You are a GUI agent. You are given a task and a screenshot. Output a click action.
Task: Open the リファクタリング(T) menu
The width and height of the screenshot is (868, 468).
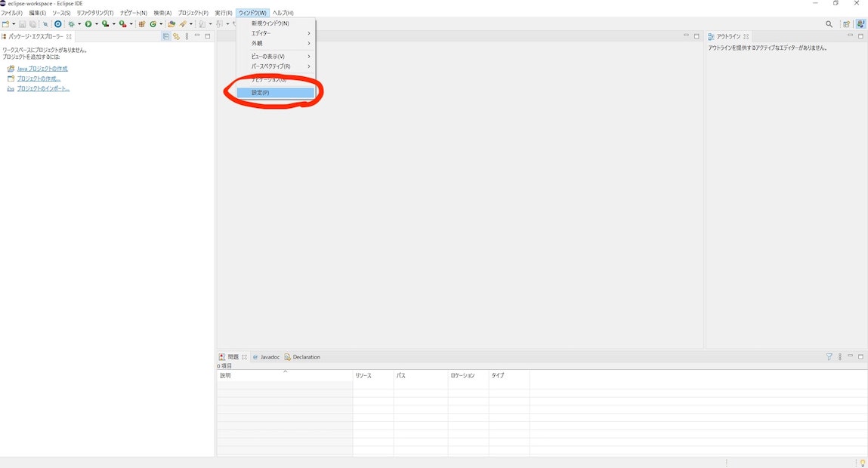pos(94,13)
